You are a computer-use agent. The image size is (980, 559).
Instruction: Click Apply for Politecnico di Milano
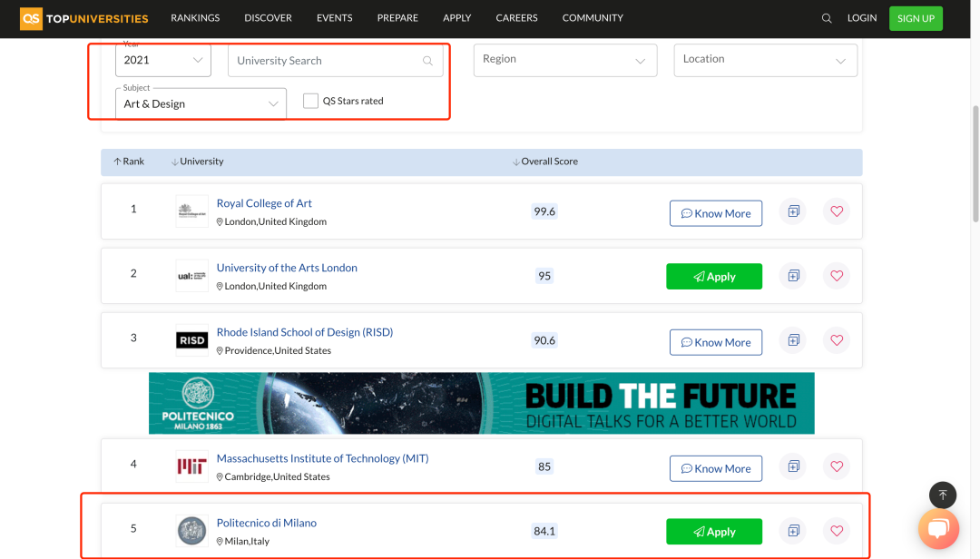click(714, 532)
